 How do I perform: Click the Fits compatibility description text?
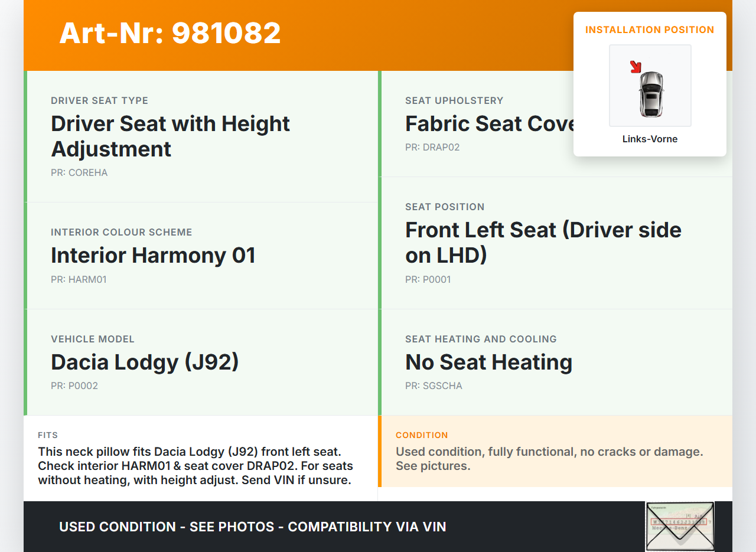[x=195, y=466]
